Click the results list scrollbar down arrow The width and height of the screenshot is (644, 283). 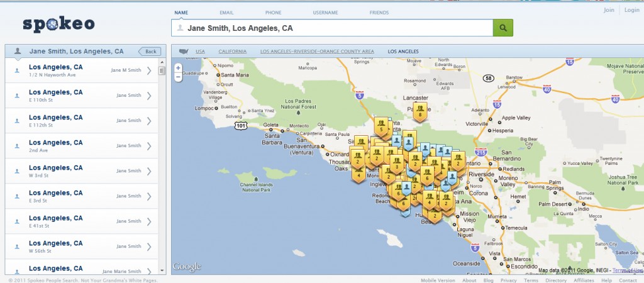[162, 270]
